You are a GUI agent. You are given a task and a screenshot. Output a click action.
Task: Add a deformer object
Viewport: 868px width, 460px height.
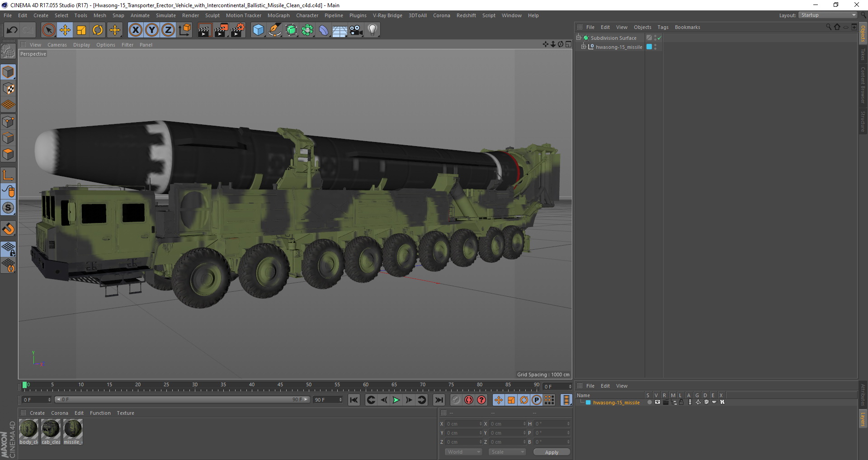tap(324, 30)
